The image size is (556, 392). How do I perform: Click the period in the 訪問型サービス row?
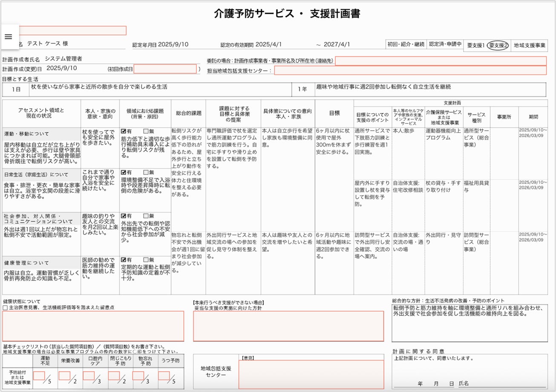[x=533, y=237]
